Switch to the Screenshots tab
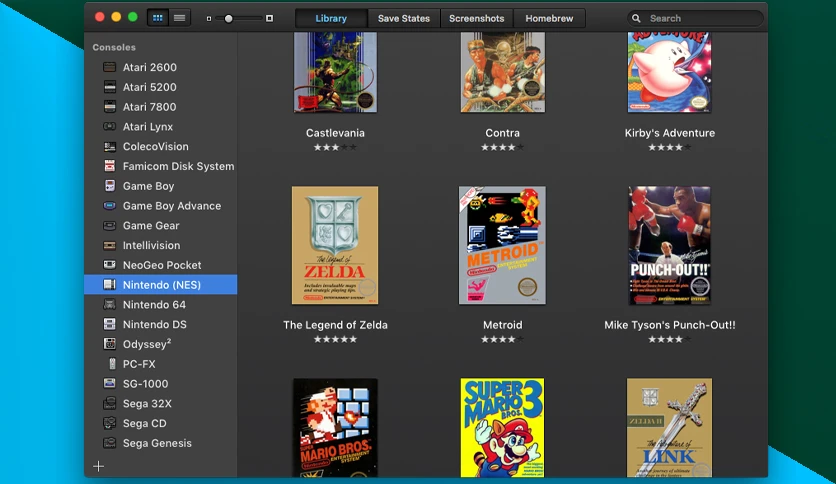Screen dimensions: 836x484 pos(476,18)
